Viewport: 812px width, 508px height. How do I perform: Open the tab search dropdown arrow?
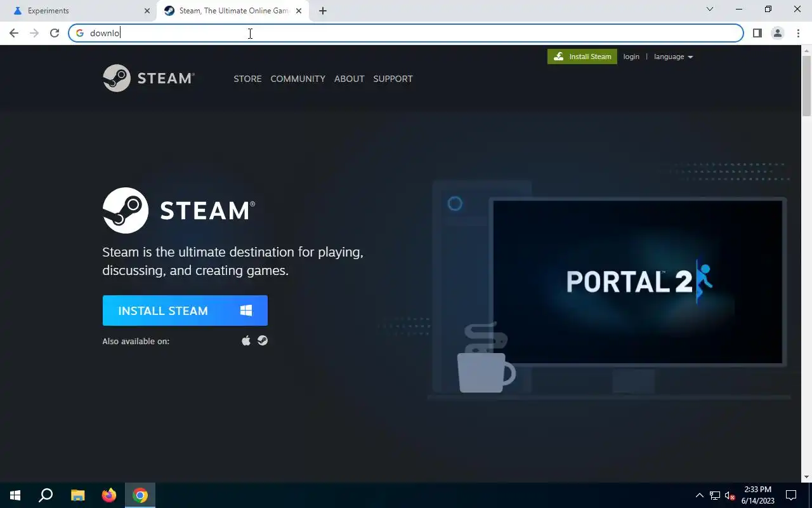(710, 9)
